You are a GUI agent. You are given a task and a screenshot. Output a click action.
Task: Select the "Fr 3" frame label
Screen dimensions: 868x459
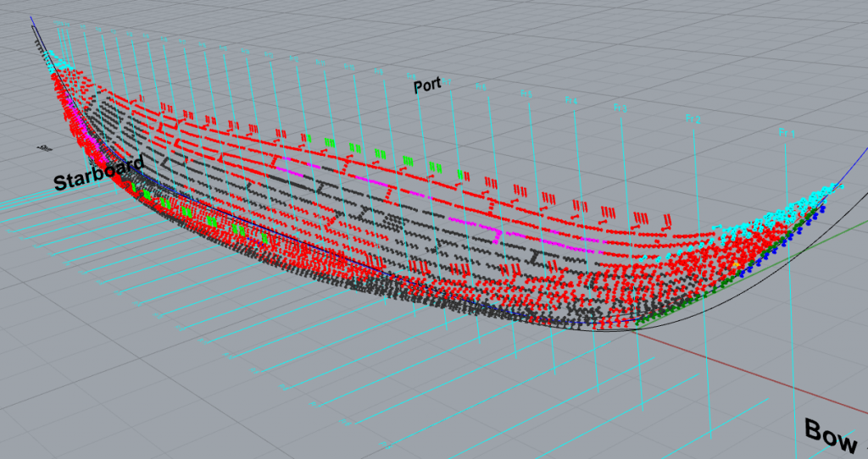pos(620,108)
